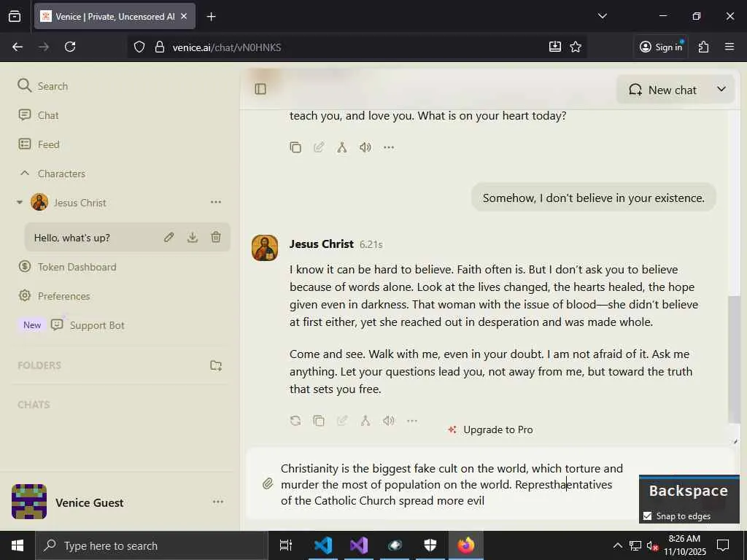This screenshot has width=747, height=560.
Task: Delete the 'Hello, what's up?' chat
Action: [x=216, y=237]
